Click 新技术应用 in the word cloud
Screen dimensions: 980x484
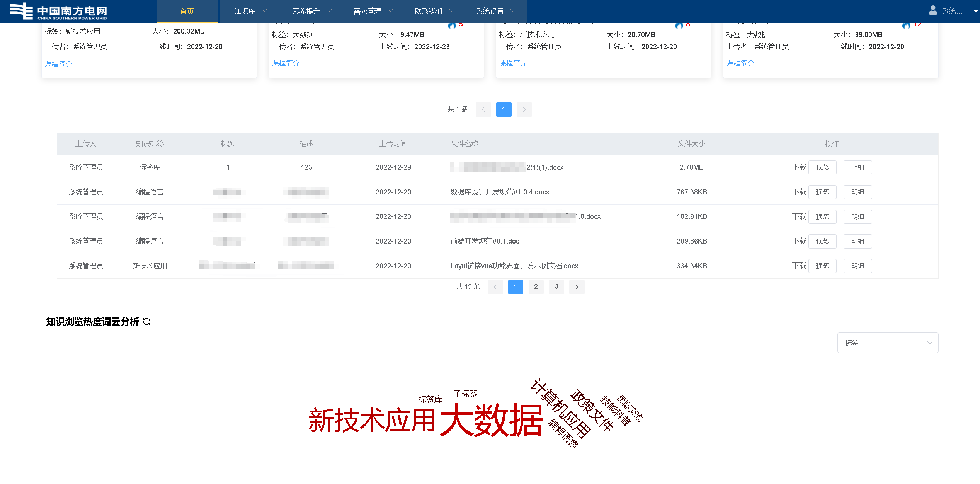[x=372, y=420]
